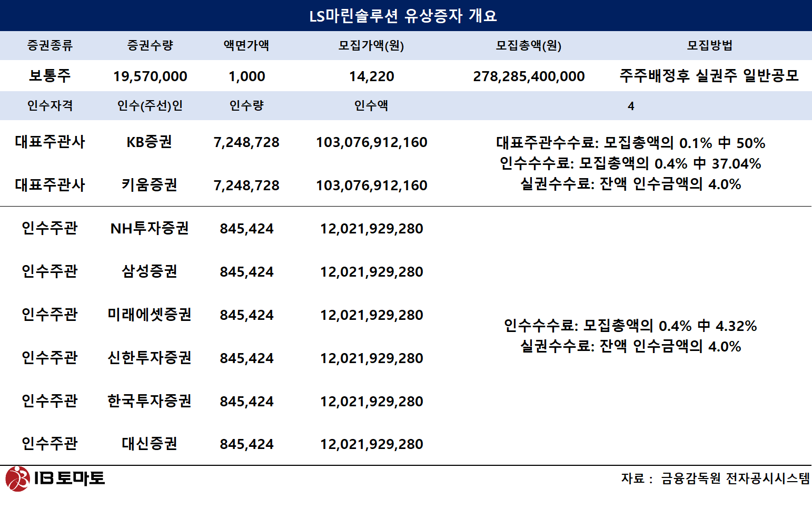812x508 pixels.
Task: Select 'NH투자증권' underwriter cell
Action: pyautogui.click(x=150, y=228)
